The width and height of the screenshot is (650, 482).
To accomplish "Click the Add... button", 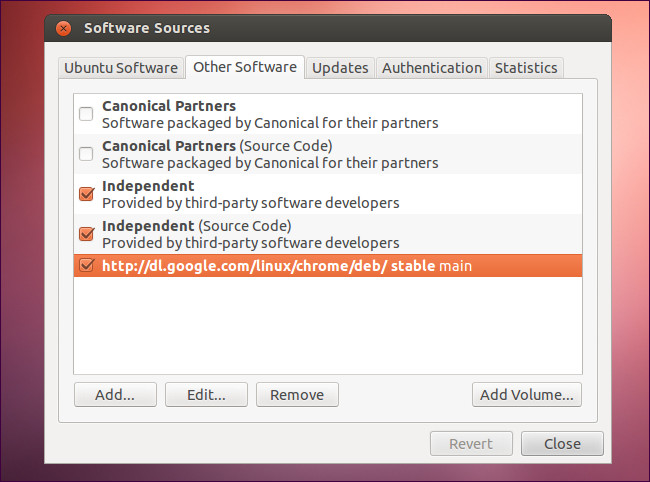I will tap(115, 394).
